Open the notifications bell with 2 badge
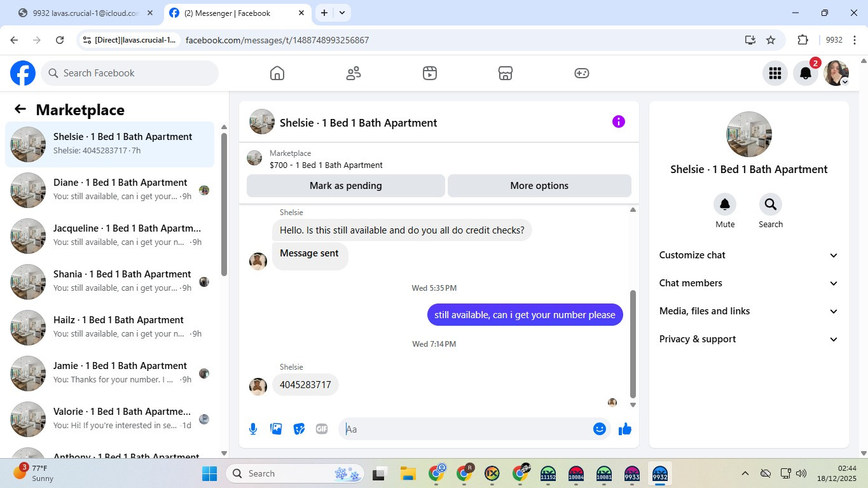 point(806,73)
